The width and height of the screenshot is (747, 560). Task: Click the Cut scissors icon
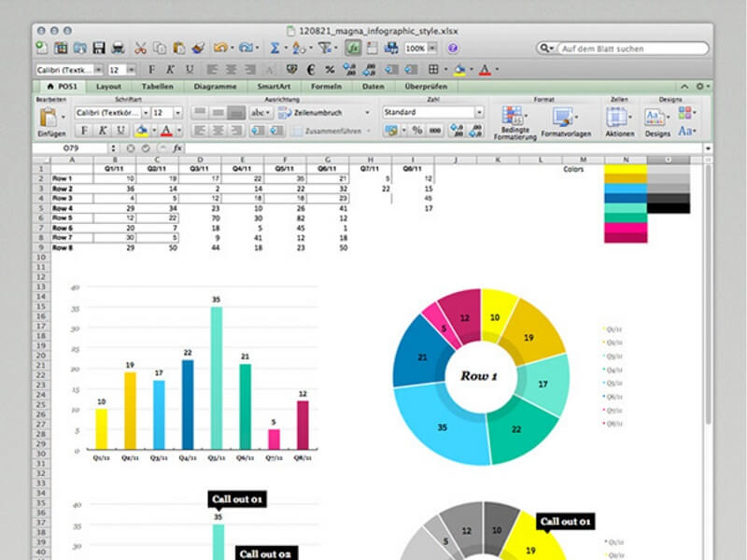[140, 48]
